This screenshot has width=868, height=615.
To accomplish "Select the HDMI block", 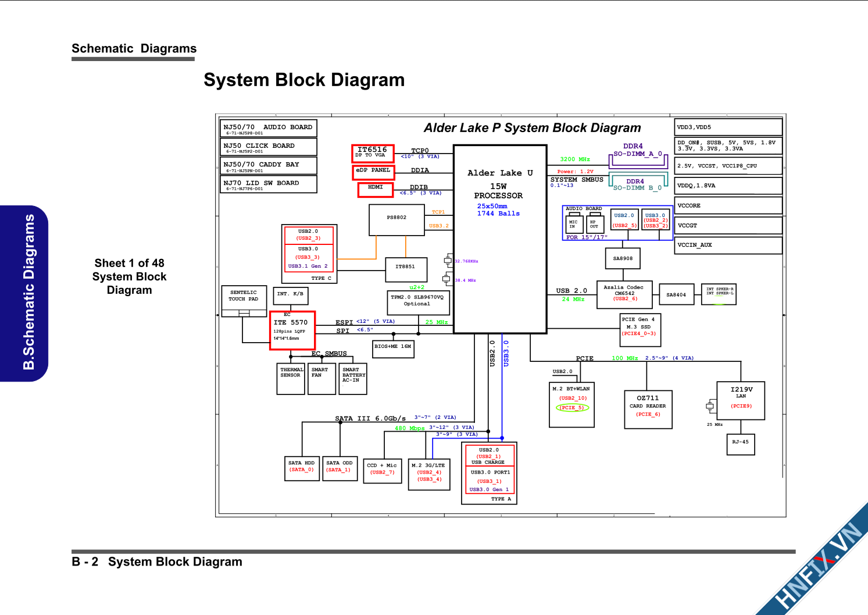I will click(375, 190).
